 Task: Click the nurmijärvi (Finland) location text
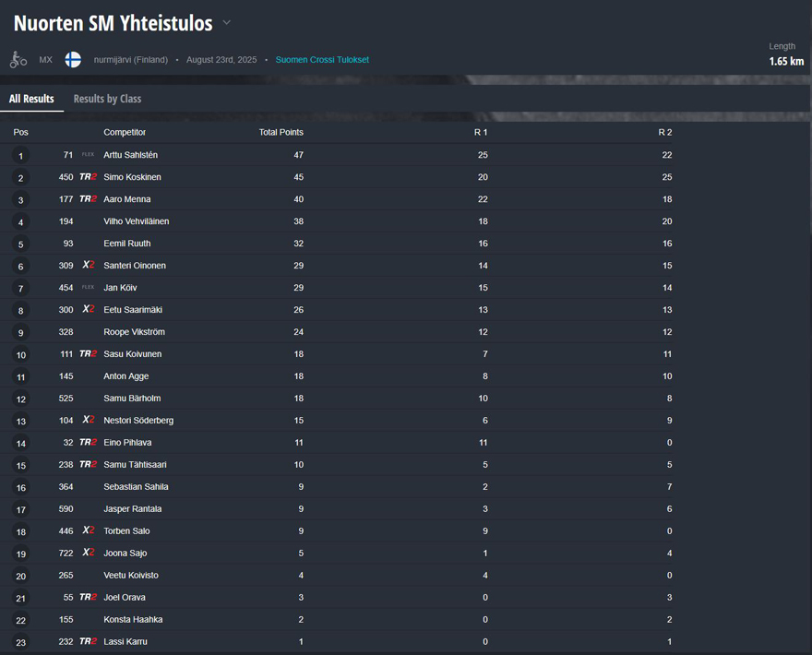pos(130,60)
